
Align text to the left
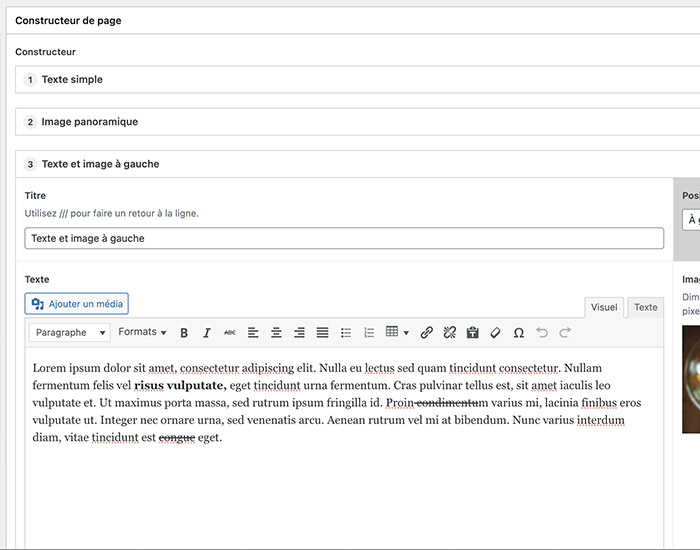pyautogui.click(x=253, y=333)
